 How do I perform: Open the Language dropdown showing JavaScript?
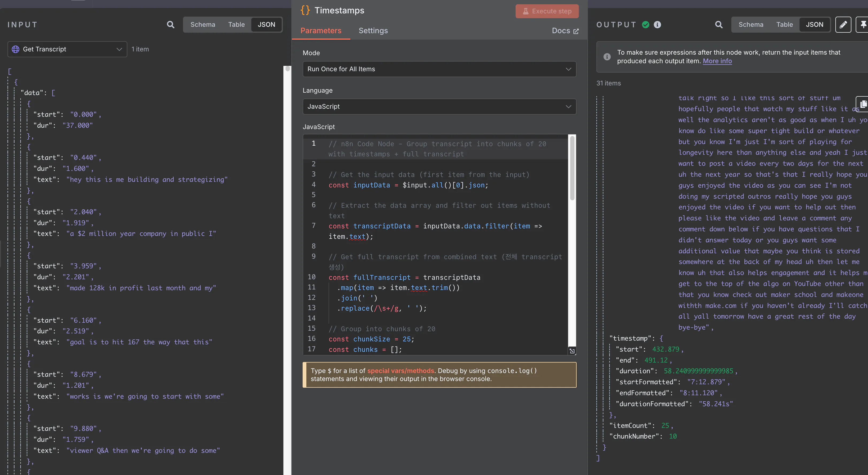(x=439, y=107)
